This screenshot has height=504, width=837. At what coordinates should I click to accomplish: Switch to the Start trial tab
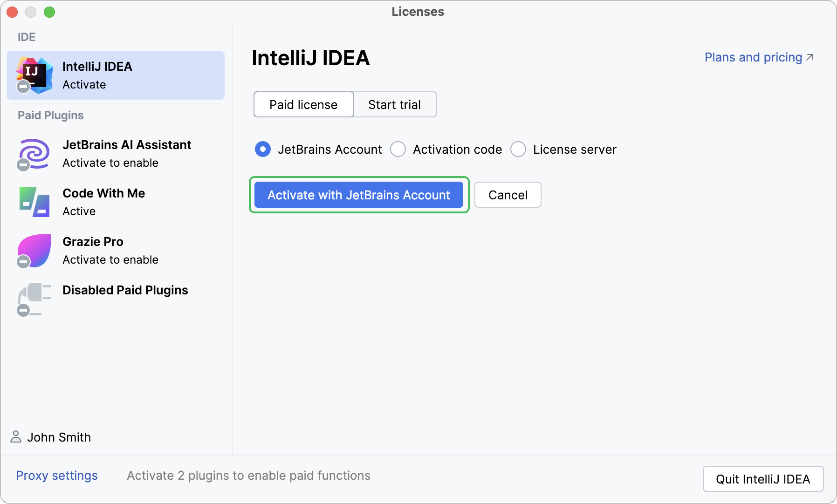pyautogui.click(x=394, y=105)
